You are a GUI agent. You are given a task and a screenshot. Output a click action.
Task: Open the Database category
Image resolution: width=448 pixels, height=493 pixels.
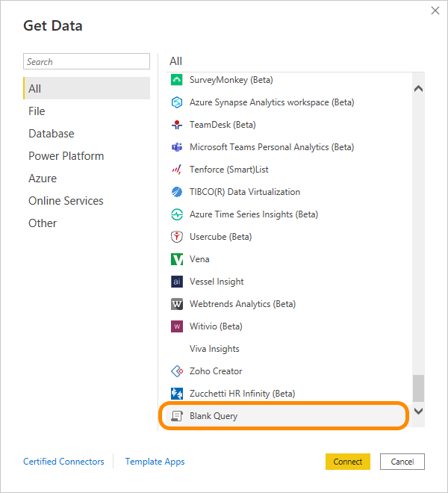(52, 134)
